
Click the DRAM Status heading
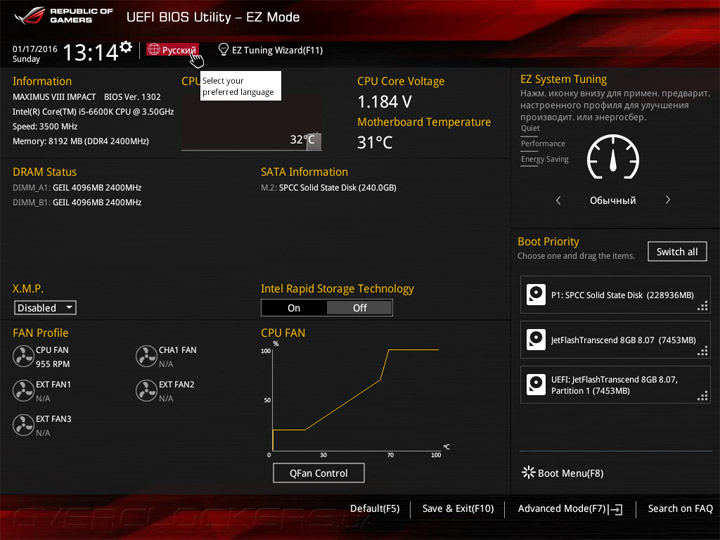click(45, 172)
